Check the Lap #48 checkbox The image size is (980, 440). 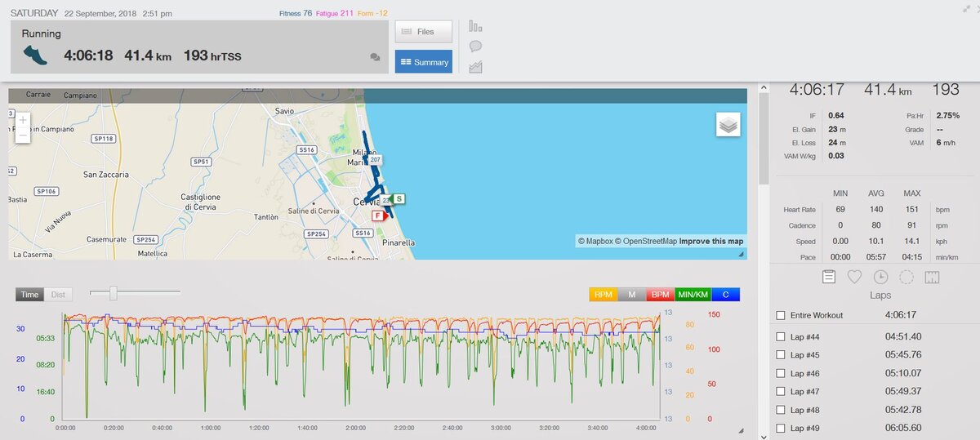[x=781, y=410]
